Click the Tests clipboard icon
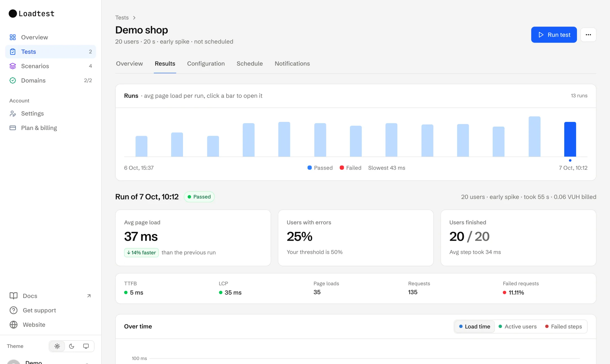The image size is (610, 364). (x=13, y=52)
